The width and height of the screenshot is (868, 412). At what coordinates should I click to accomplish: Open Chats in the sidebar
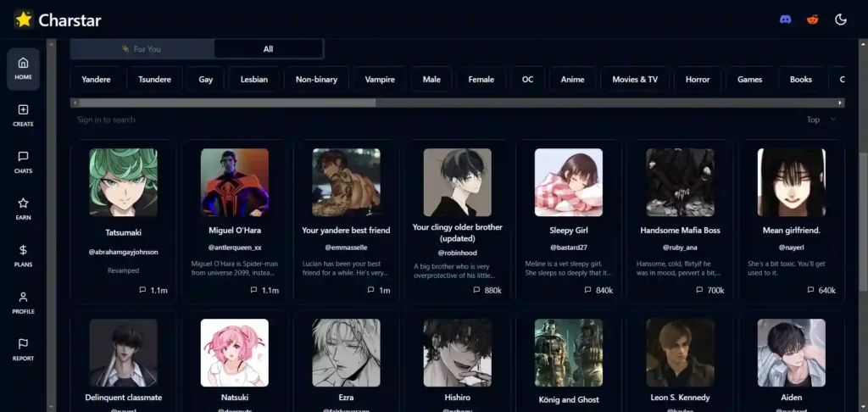coord(23,162)
